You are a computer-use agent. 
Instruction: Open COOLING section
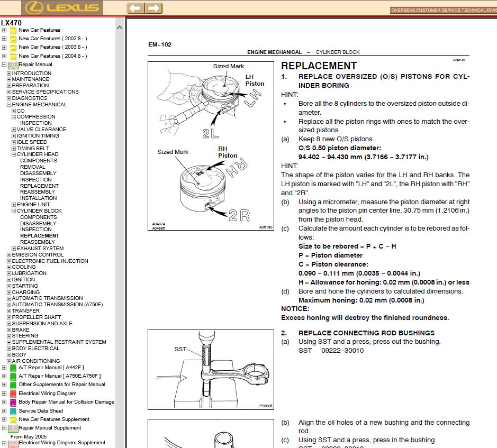tap(24, 267)
